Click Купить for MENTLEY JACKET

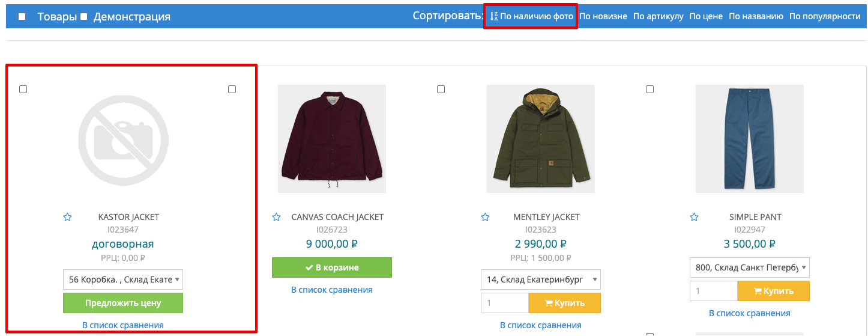pos(564,303)
